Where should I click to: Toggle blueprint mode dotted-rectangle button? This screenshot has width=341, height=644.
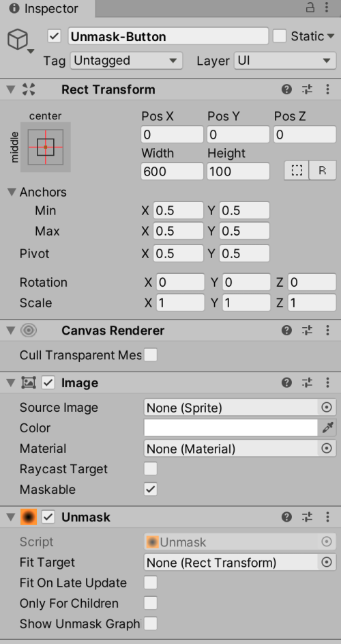tap(297, 171)
